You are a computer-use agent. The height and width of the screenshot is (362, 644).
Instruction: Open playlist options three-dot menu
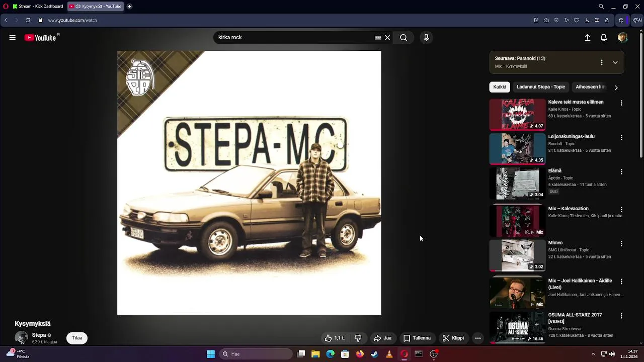tap(601, 62)
